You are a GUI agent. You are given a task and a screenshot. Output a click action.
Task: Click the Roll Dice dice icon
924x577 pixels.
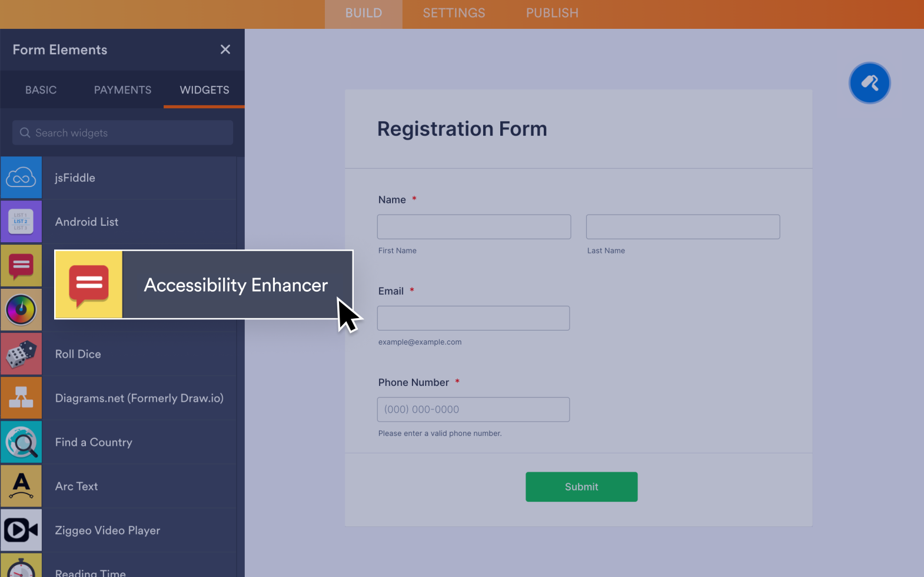tap(21, 353)
